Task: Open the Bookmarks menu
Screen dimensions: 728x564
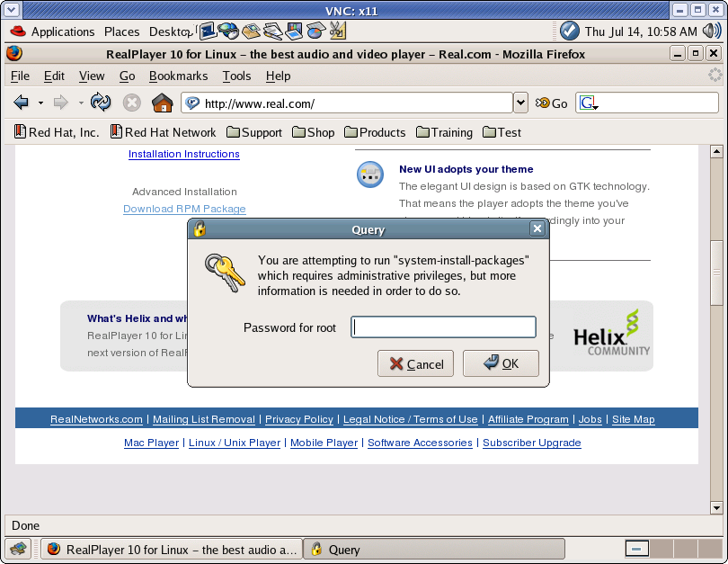Action: (x=178, y=76)
